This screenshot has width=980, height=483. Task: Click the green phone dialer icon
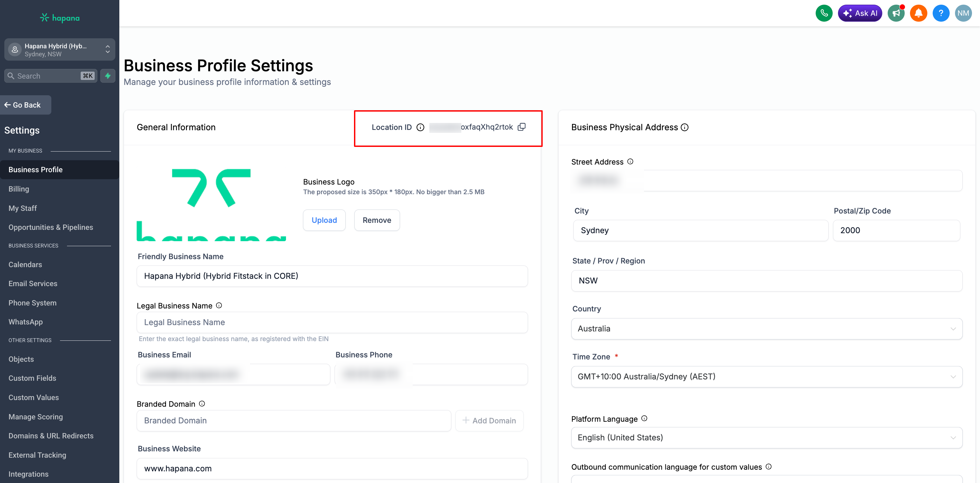point(824,13)
